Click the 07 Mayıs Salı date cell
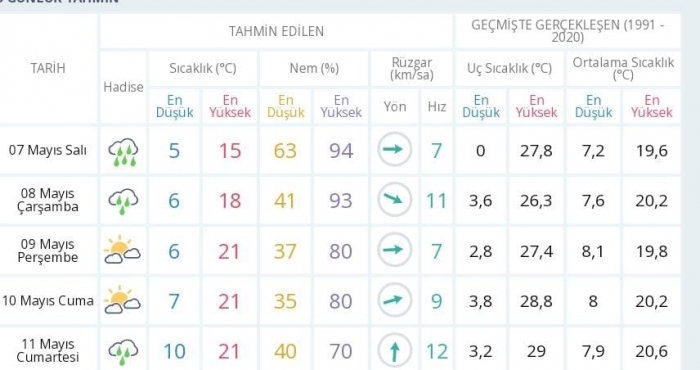The width and height of the screenshot is (700, 370). [x=48, y=150]
